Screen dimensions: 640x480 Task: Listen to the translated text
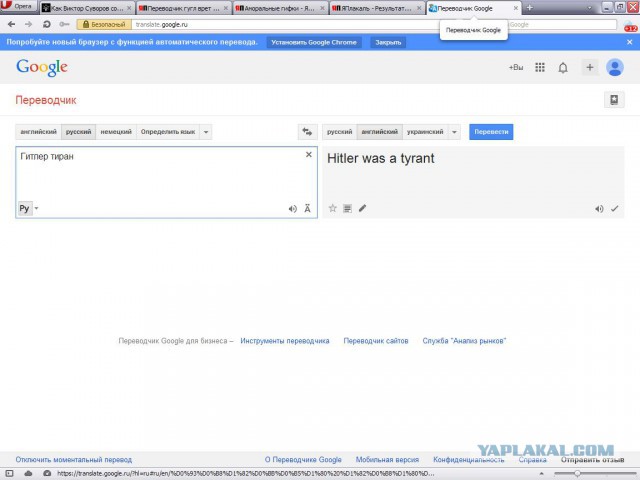click(599, 209)
